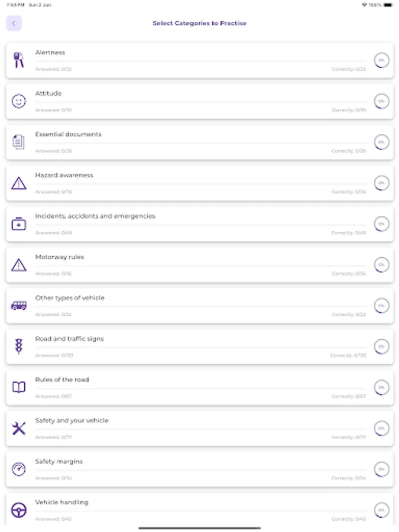This screenshot has width=399, height=532.
Task: Click the bus icon for Other types of vehicle
Action: [x=18, y=306]
